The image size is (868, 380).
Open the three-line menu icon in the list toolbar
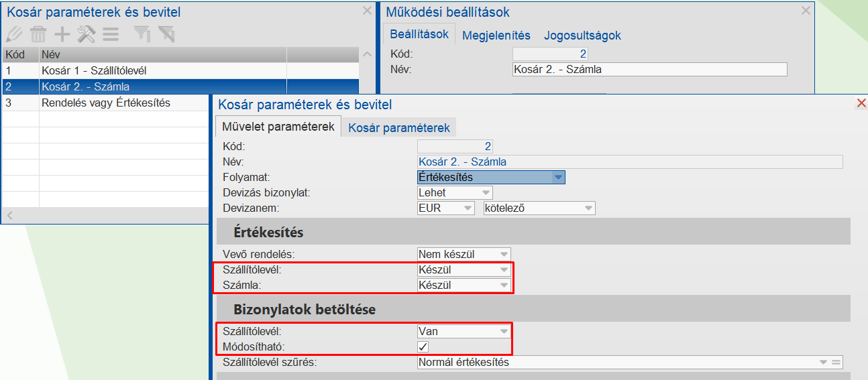click(111, 34)
